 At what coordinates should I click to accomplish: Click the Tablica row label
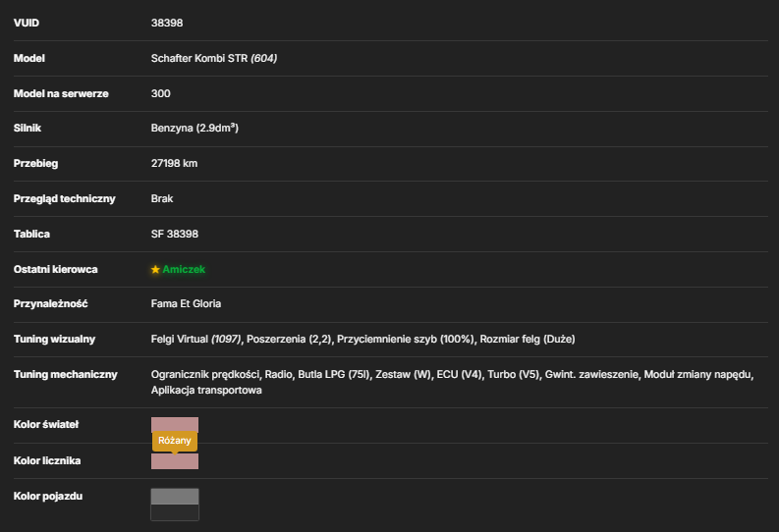tap(31, 234)
